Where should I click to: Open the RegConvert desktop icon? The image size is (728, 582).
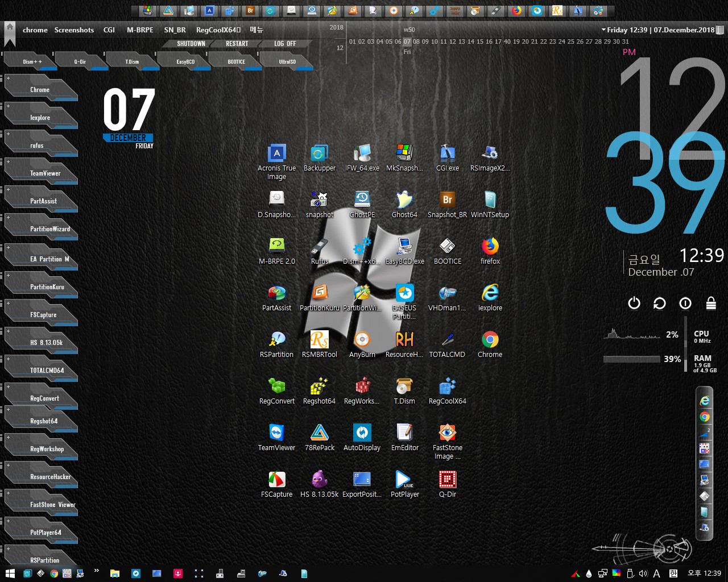point(277,391)
